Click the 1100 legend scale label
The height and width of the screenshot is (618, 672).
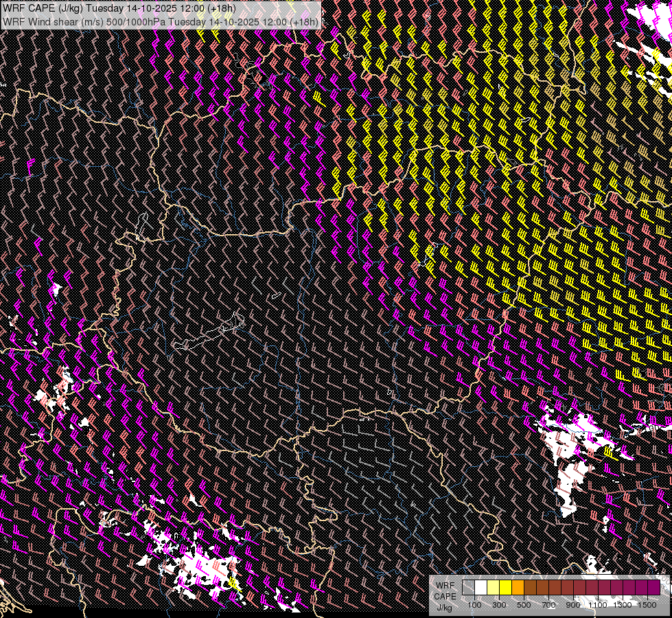click(598, 605)
